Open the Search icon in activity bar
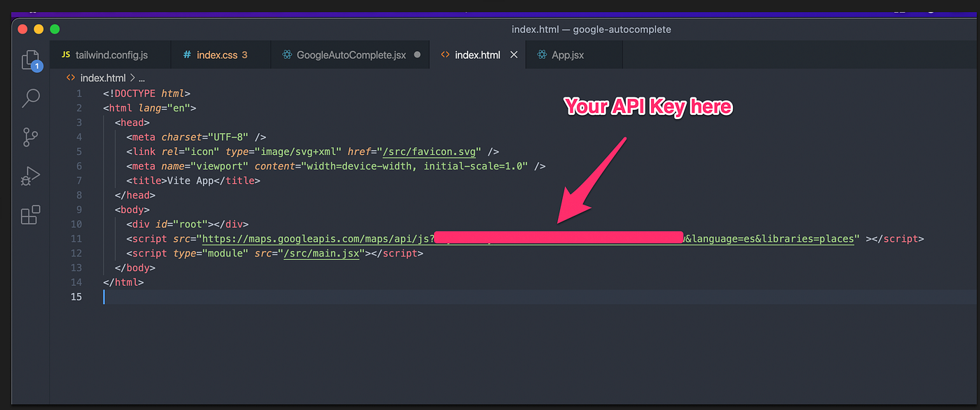This screenshot has height=410, width=980. (x=30, y=98)
